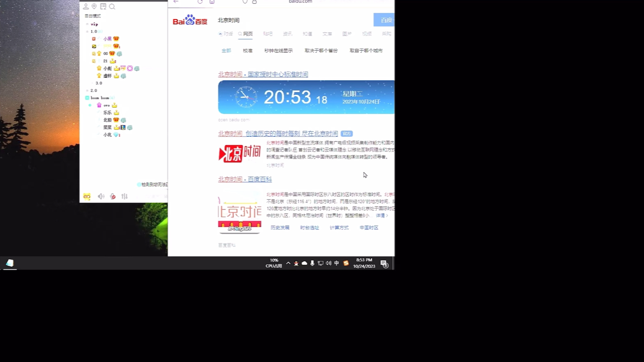
Task: Expand the 2.0 channel in chat tree
Action: 87,90
